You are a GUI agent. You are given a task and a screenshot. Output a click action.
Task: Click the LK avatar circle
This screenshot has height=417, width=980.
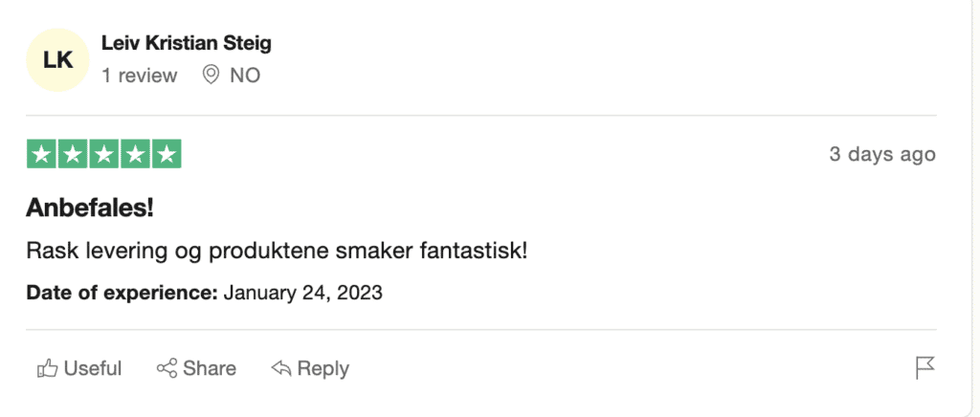coord(58,59)
